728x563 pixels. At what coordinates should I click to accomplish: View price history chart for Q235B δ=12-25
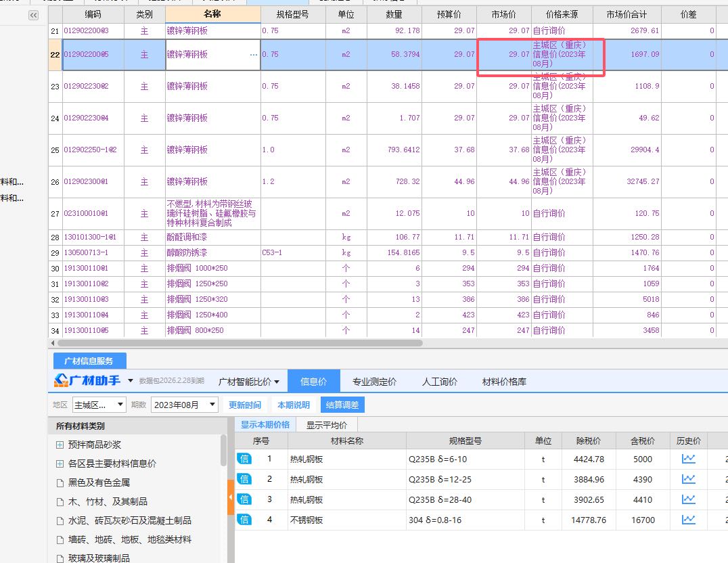[688, 479]
